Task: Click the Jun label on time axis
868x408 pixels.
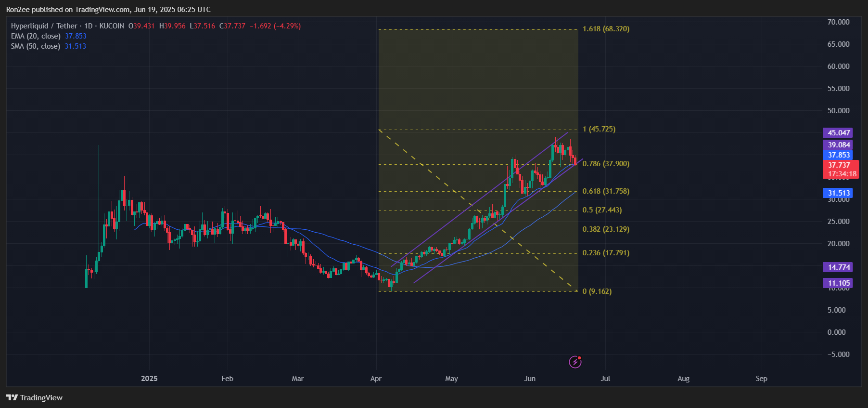Action: pyautogui.click(x=529, y=379)
